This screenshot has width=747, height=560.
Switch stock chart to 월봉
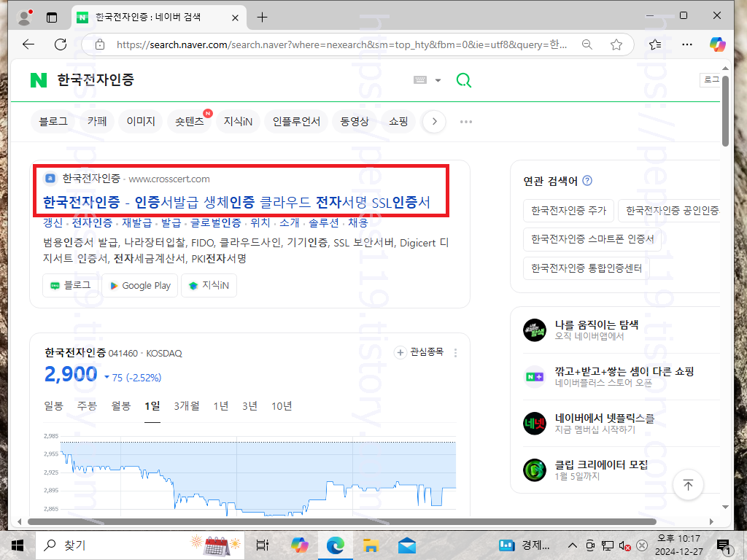click(121, 406)
